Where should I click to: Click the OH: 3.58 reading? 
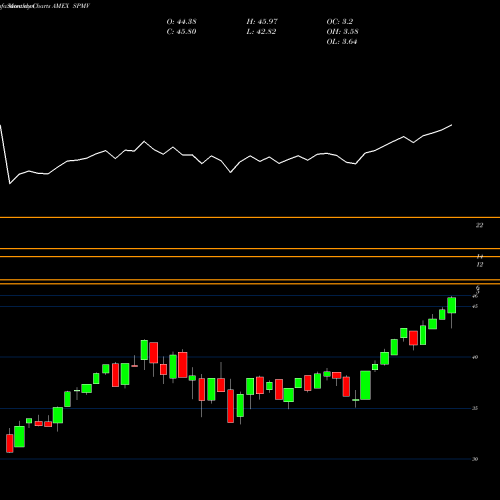tap(342, 32)
